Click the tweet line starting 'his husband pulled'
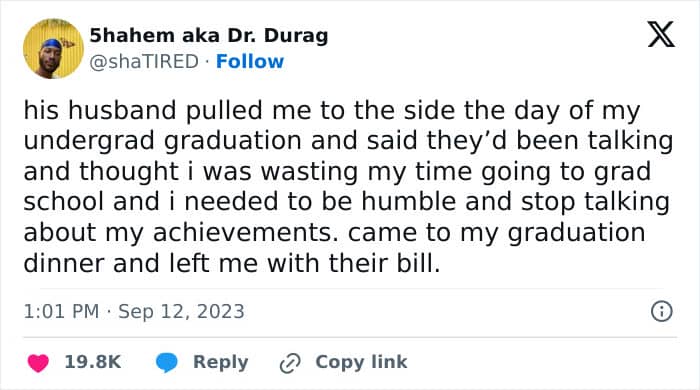 tap(332, 111)
